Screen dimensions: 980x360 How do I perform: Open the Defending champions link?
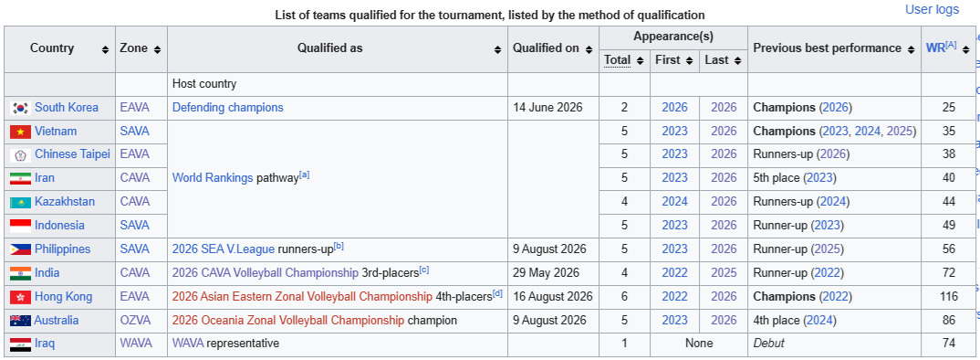pos(227,108)
